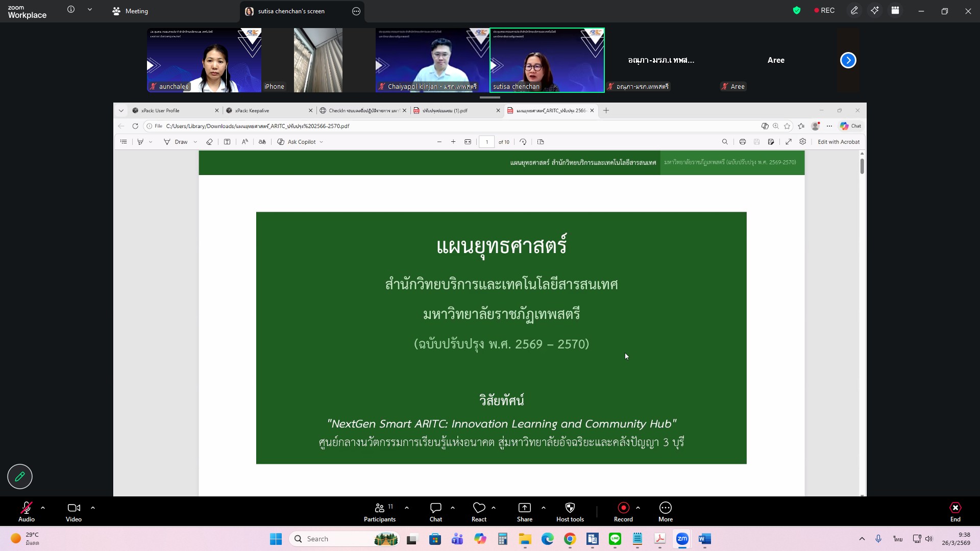
Task: Toggle the Video camera
Action: 73,512
